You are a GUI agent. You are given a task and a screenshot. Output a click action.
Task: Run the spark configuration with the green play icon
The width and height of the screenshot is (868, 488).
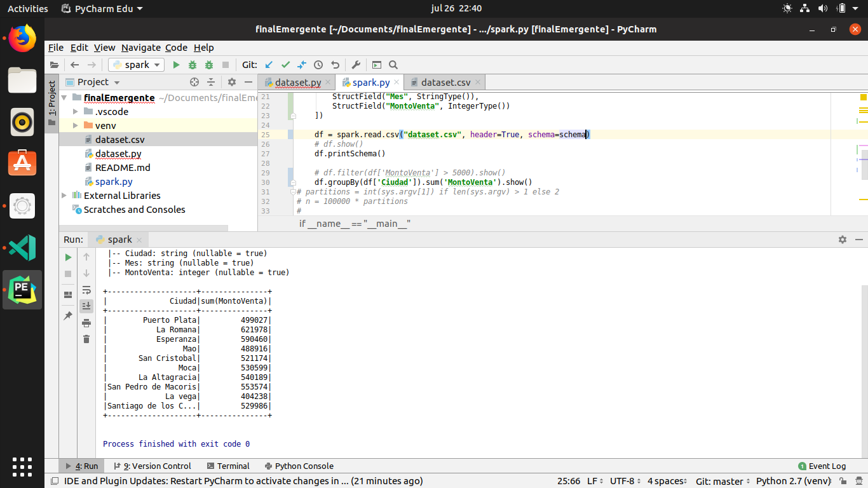176,64
